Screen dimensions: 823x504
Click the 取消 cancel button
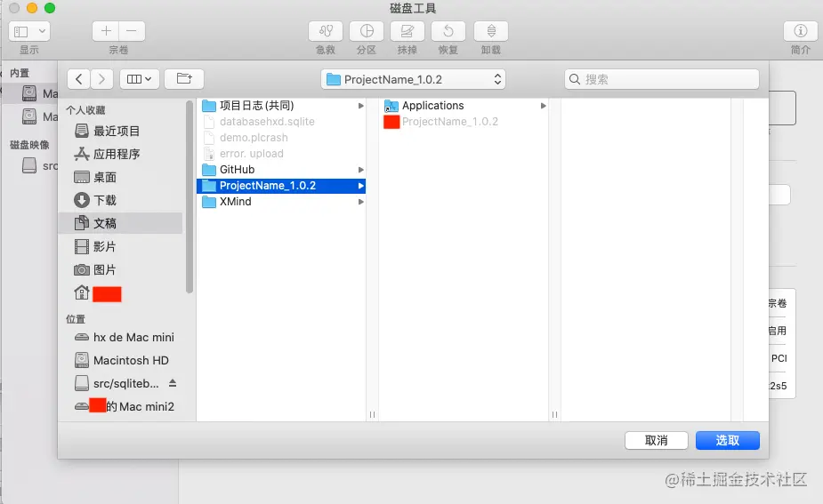coord(656,441)
